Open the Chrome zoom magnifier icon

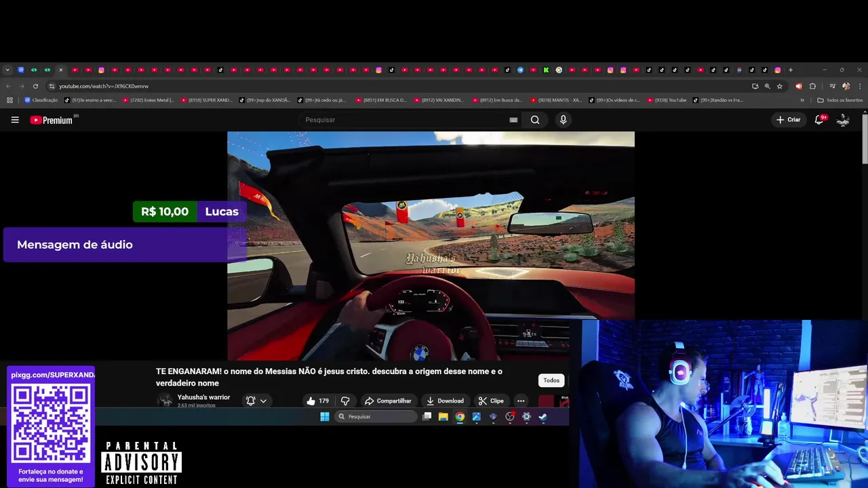pyautogui.click(x=768, y=86)
